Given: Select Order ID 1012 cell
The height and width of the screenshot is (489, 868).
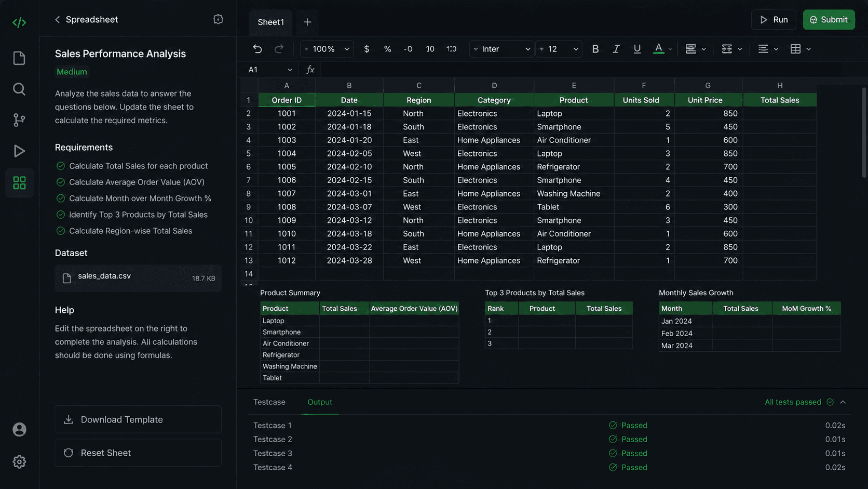Looking at the screenshot, I should (x=287, y=260).
